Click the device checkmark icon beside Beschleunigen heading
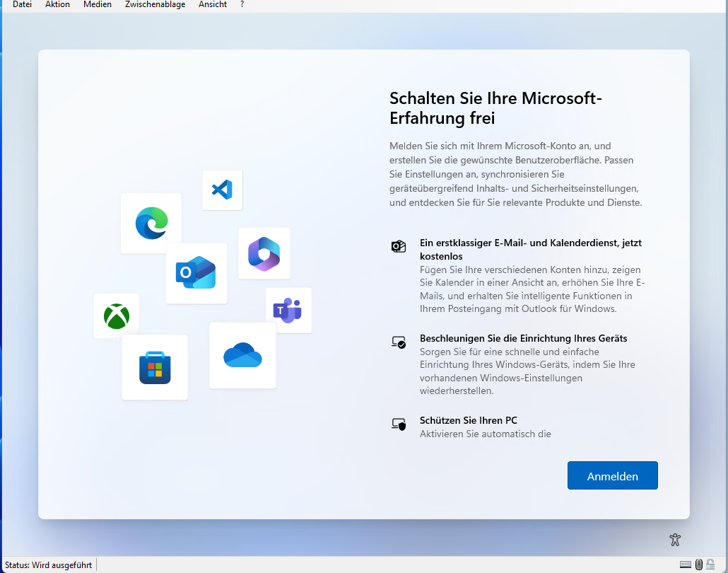 point(399,342)
